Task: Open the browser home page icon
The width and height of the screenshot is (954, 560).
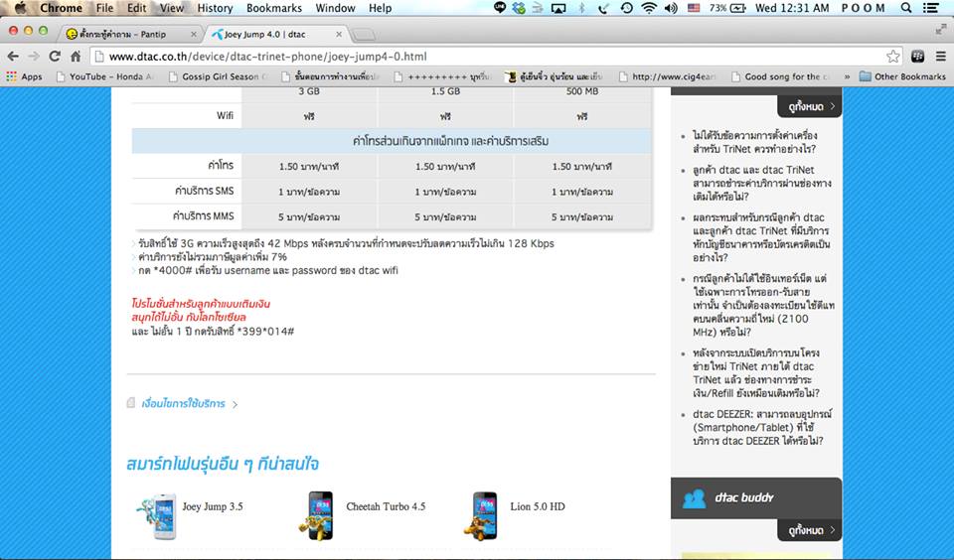Action: tap(76, 56)
